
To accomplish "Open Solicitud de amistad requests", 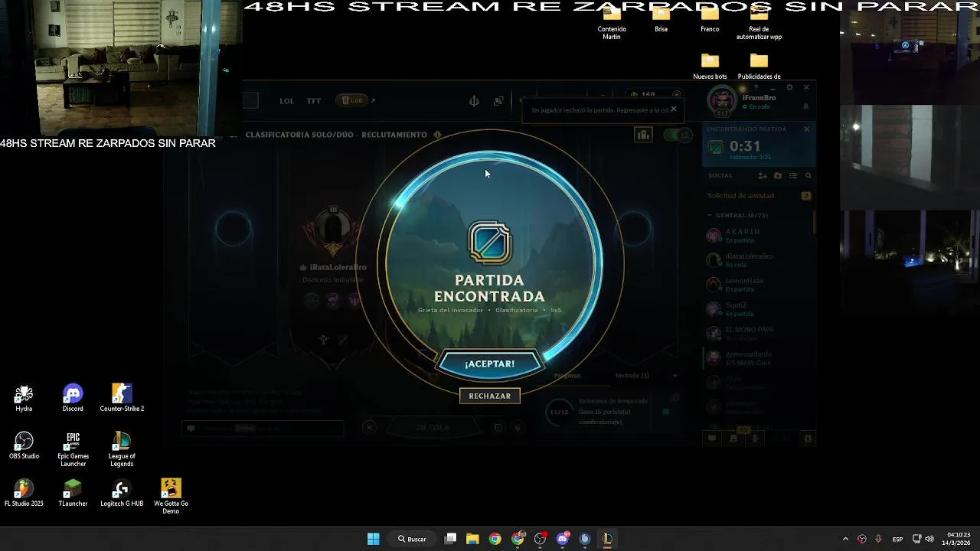I will pos(758,196).
